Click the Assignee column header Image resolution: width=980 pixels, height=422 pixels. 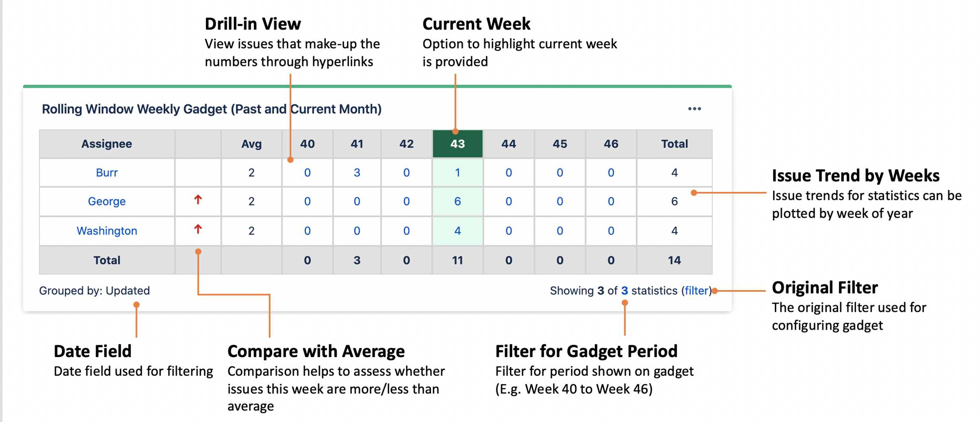pos(107,144)
